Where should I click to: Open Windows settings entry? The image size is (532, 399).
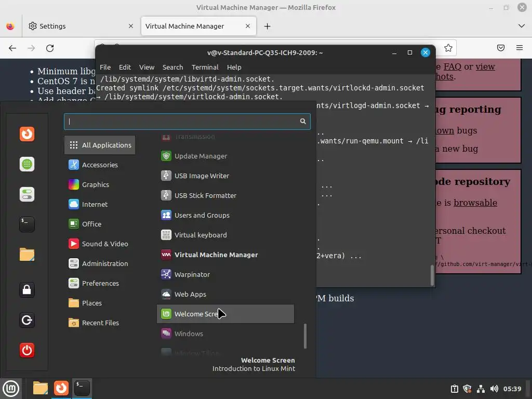225,334
